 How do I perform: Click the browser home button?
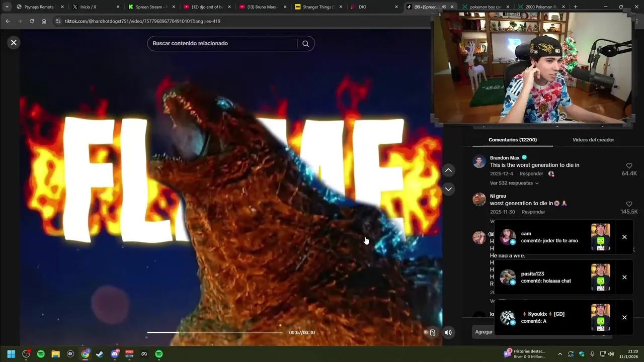point(44,21)
